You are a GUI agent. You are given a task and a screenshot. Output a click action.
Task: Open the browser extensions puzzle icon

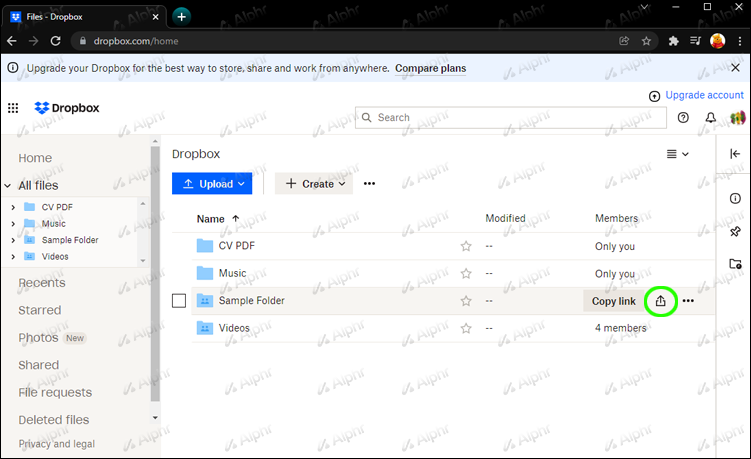[x=673, y=41]
